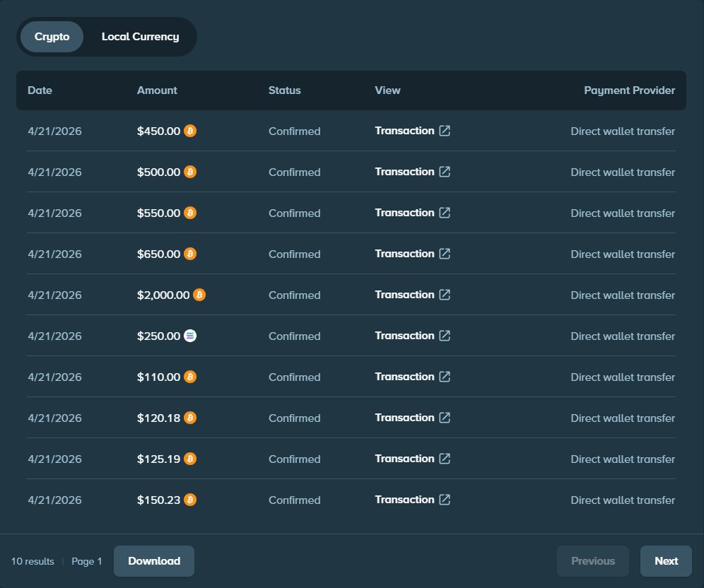
Task: Select the $250.00 amount value
Action: point(158,336)
